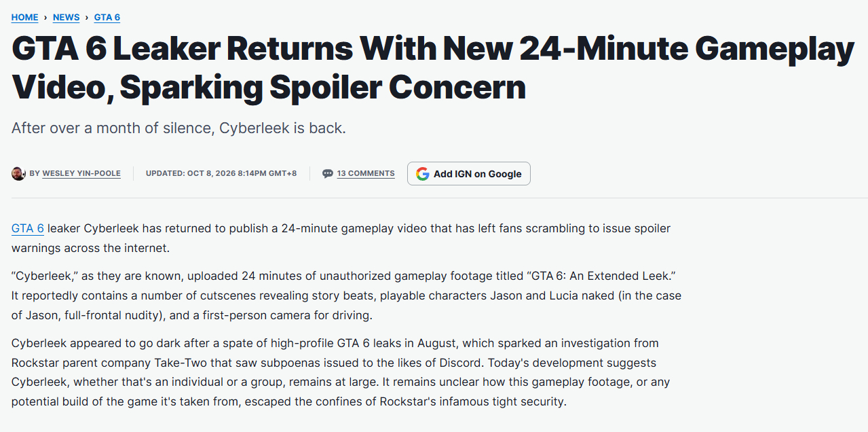Go to the HOME breadcrumb
This screenshot has width=868, height=432.
(25, 17)
